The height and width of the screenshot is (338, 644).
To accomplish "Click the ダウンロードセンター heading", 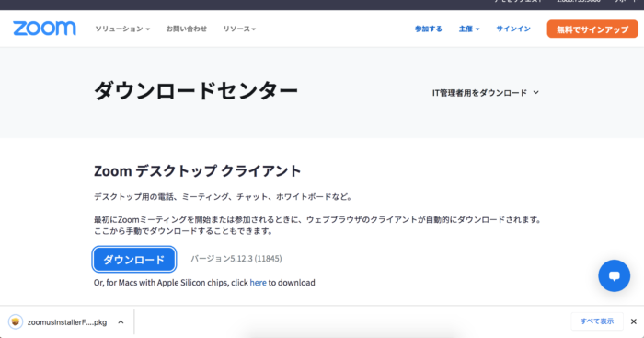I will point(196,91).
